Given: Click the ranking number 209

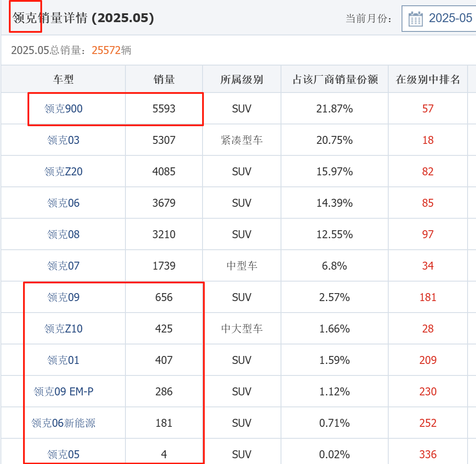Looking at the screenshot, I should (x=428, y=360).
